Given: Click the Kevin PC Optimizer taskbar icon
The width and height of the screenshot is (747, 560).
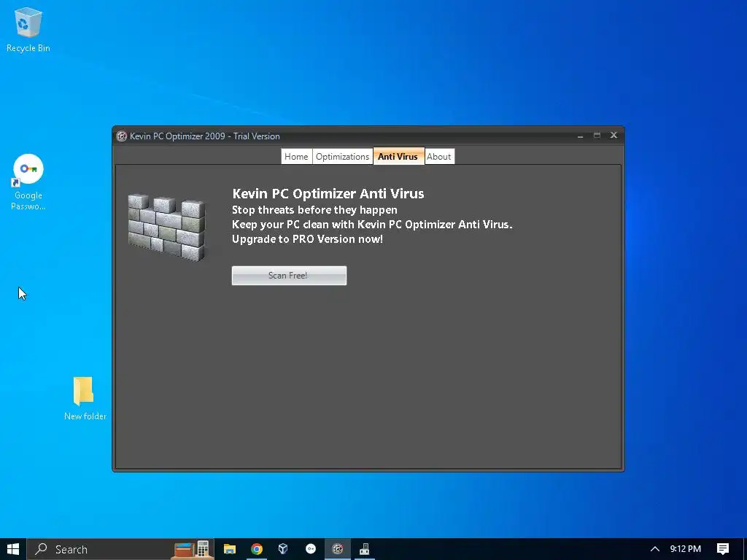Looking at the screenshot, I should coord(338,549).
